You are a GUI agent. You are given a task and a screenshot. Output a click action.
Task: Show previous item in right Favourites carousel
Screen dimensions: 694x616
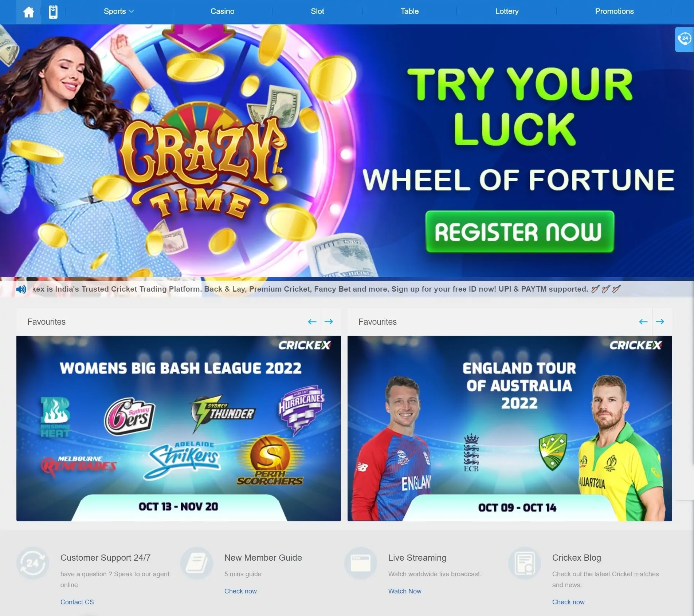coord(643,321)
